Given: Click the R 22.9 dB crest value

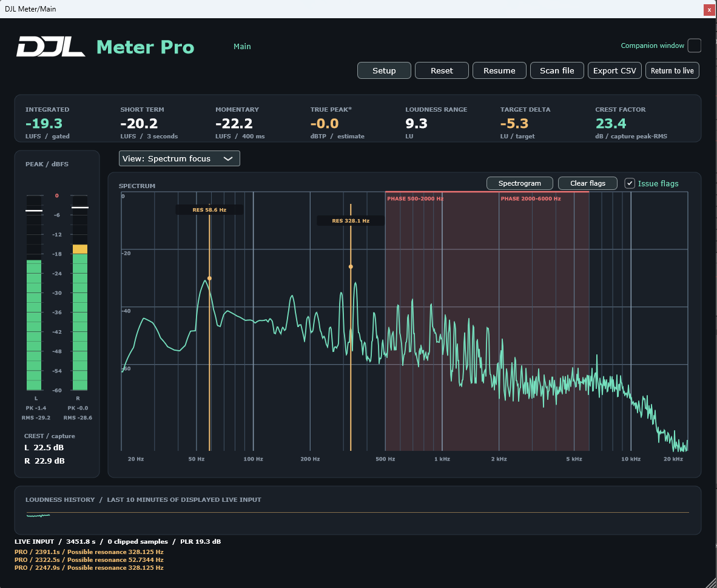Looking at the screenshot, I should click(44, 461).
